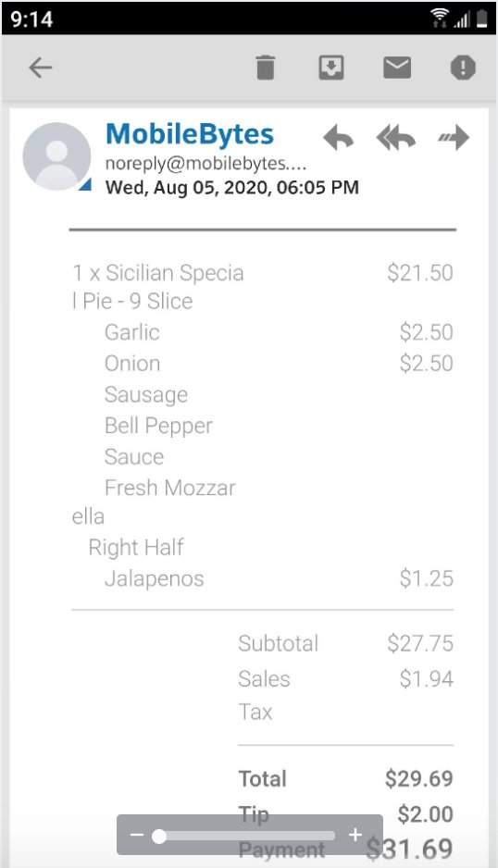
Task: Check the wifi status bar icon
Action: click(441, 19)
